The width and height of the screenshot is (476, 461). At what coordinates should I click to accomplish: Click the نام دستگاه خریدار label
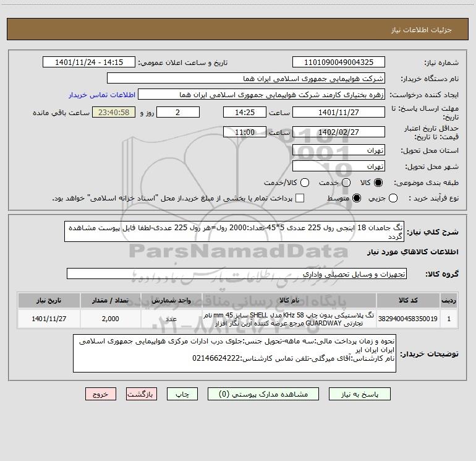430,79
